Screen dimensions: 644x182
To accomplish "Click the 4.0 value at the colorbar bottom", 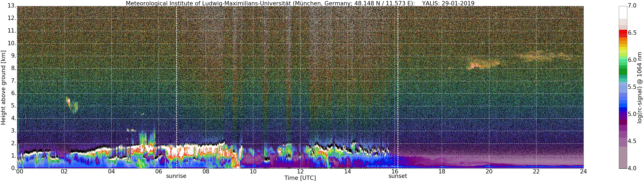I will pyautogui.click(x=632, y=168).
